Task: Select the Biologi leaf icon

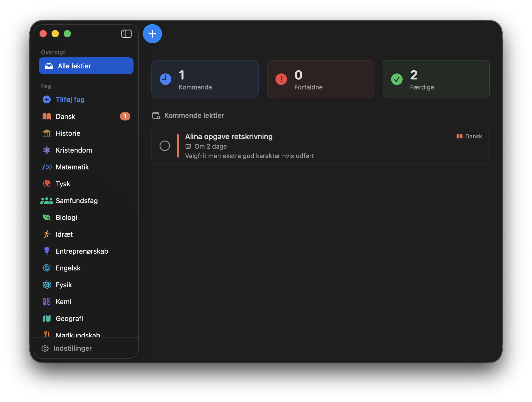Action: [47, 217]
